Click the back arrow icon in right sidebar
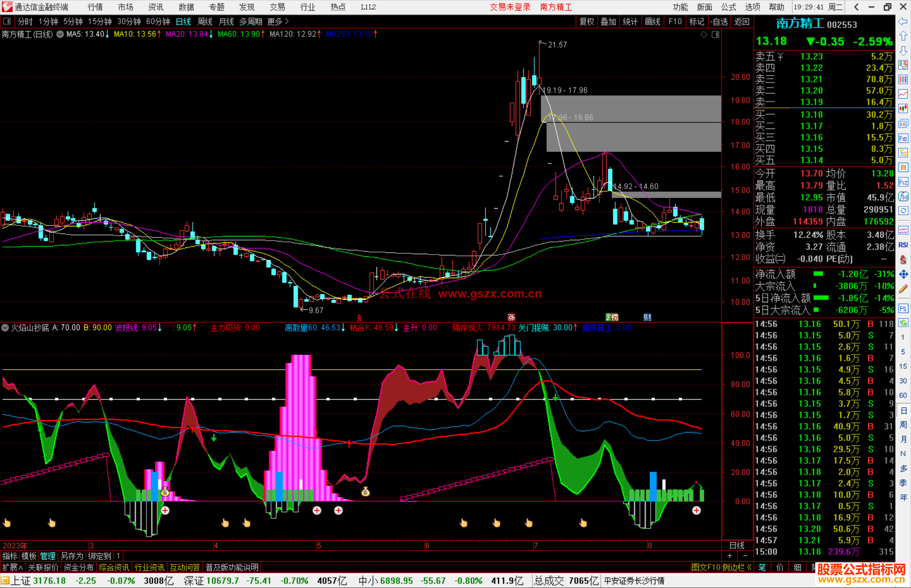911x588 pixels. click(903, 21)
